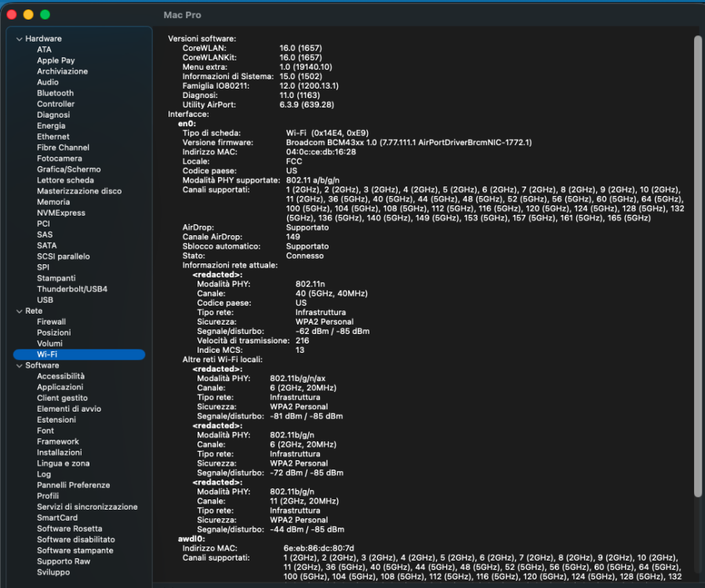Select SPI in the sidebar
The image size is (705, 588).
[42, 267]
